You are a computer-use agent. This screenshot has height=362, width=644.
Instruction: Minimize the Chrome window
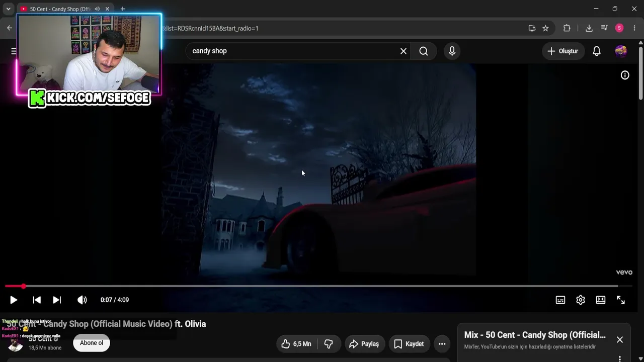point(596,9)
